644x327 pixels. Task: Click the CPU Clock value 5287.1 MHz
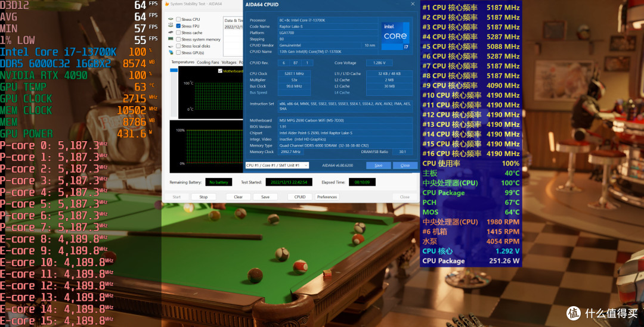(x=294, y=73)
